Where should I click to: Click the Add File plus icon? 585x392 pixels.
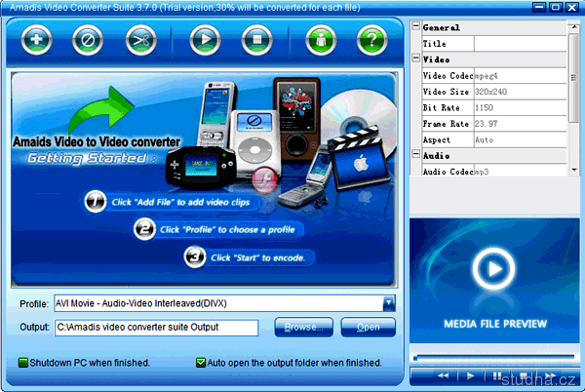[36, 40]
